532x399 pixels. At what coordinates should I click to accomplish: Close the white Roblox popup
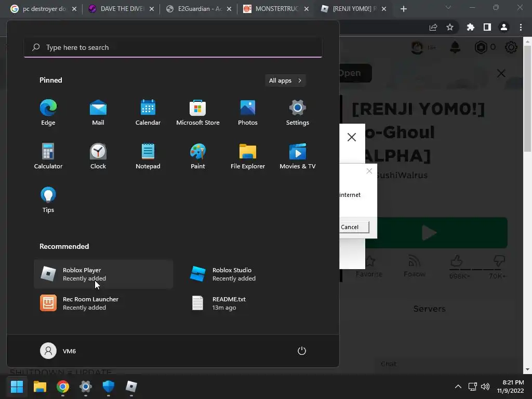click(352, 137)
